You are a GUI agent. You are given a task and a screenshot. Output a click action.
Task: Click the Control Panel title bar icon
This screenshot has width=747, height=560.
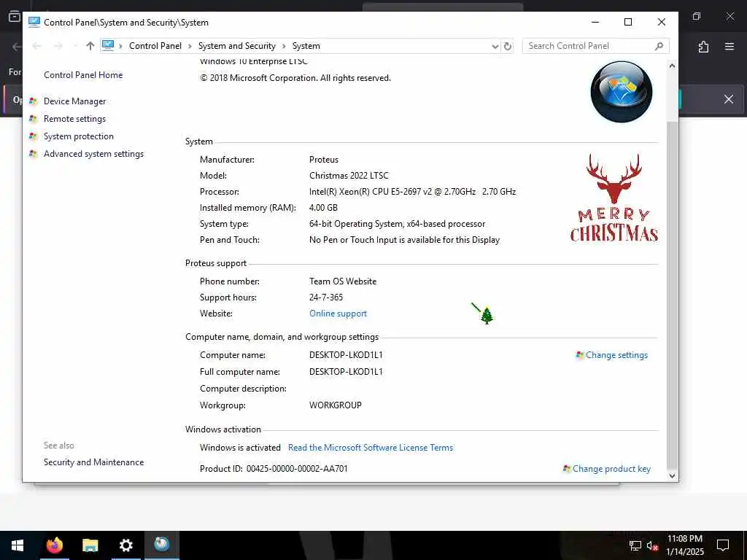[34, 22]
